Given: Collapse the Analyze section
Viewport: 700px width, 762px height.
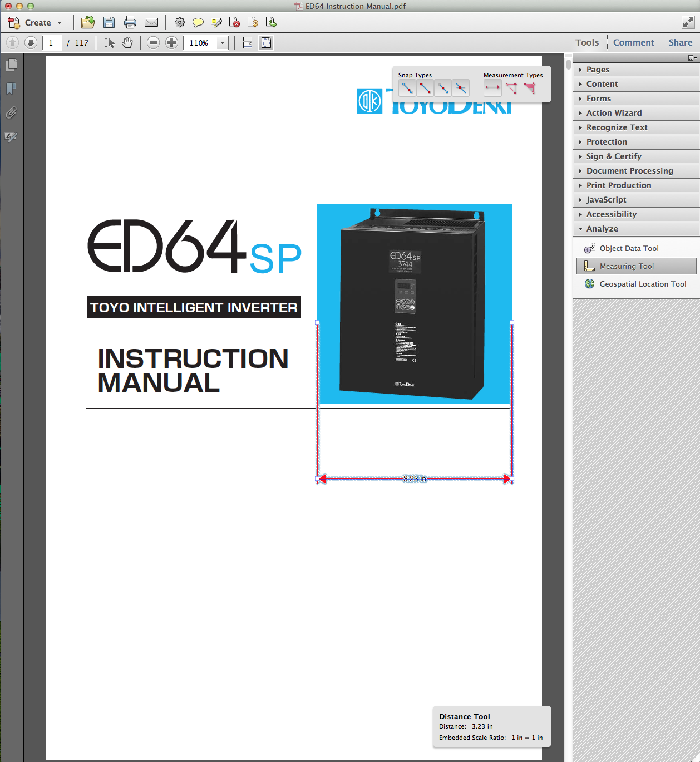Looking at the screenshot, I should point(636,229).
